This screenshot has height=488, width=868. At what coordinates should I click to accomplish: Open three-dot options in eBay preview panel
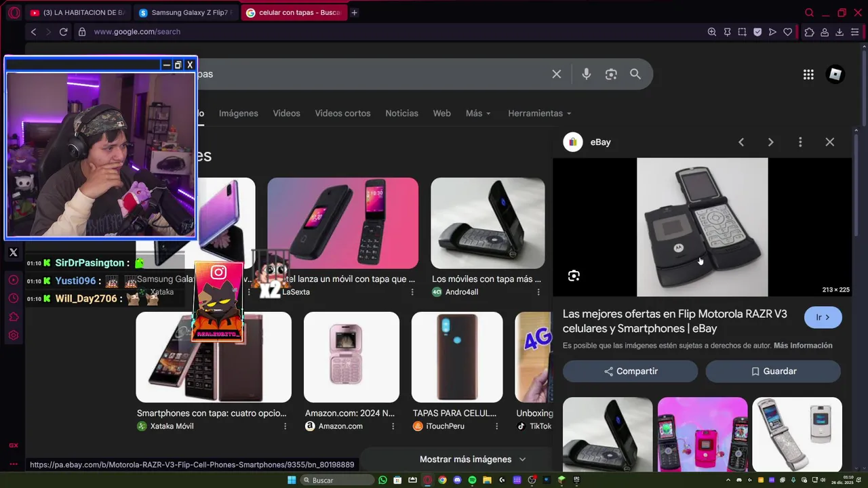tap(800, 142)
